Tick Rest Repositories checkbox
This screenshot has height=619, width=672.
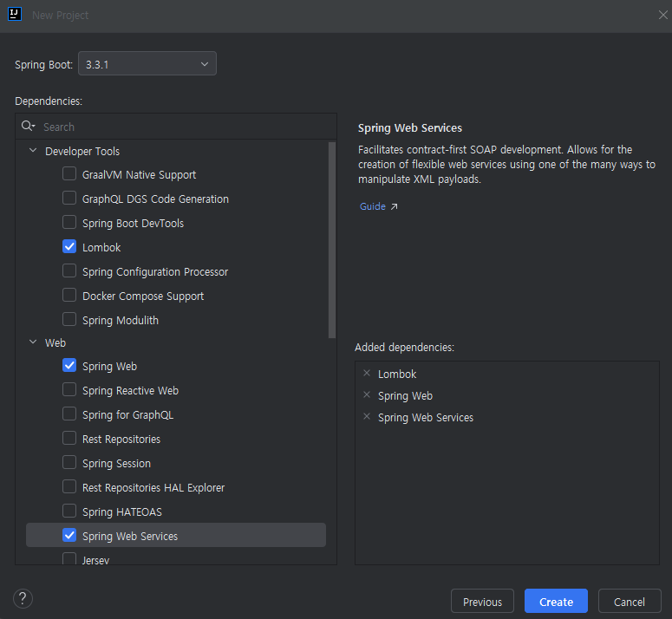coord(69,438)
